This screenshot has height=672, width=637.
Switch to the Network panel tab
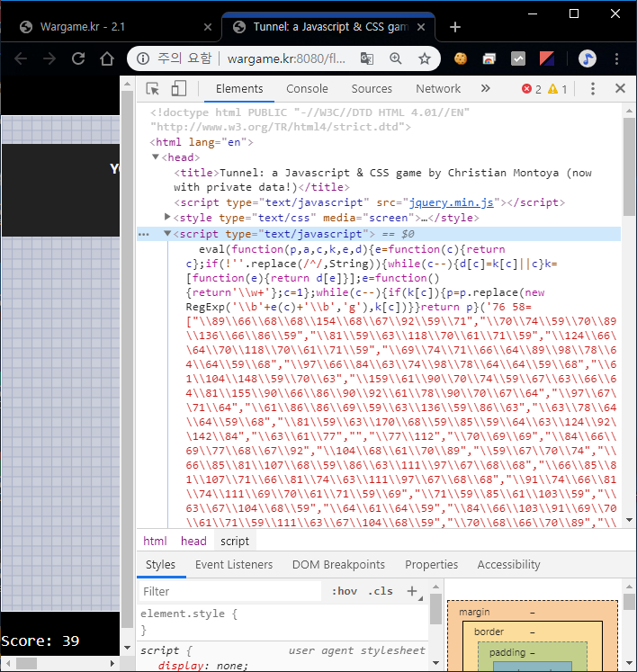438,89
